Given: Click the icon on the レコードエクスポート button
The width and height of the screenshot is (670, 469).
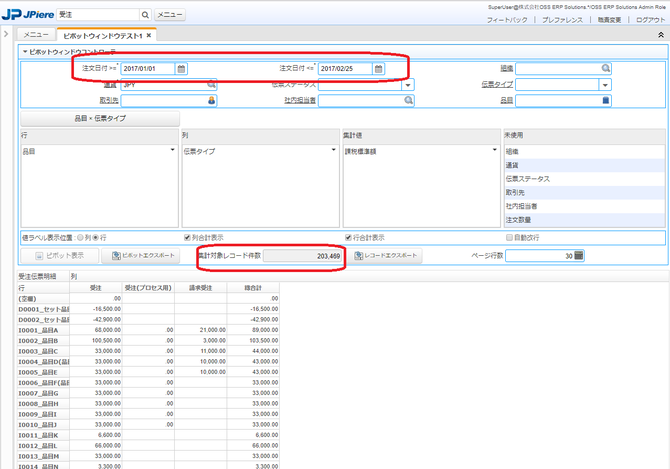Looking at the screenshot, I should click(x=358, y=256).
